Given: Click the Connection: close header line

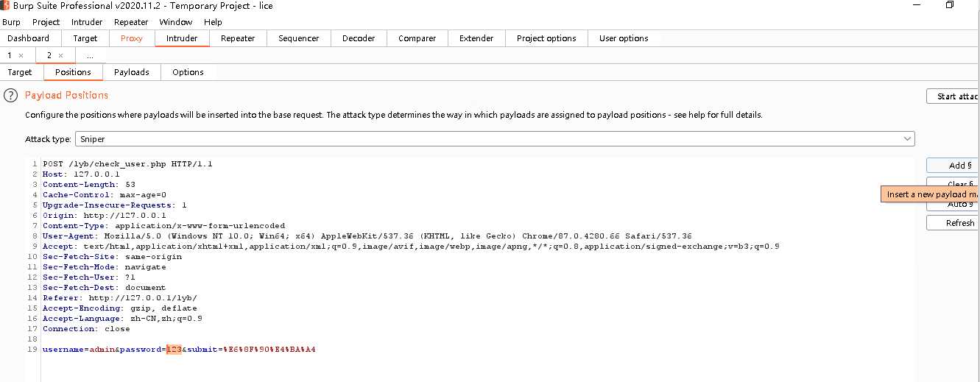Looking at the screenshot, I should pyautogui.click(x=86, y=329).
